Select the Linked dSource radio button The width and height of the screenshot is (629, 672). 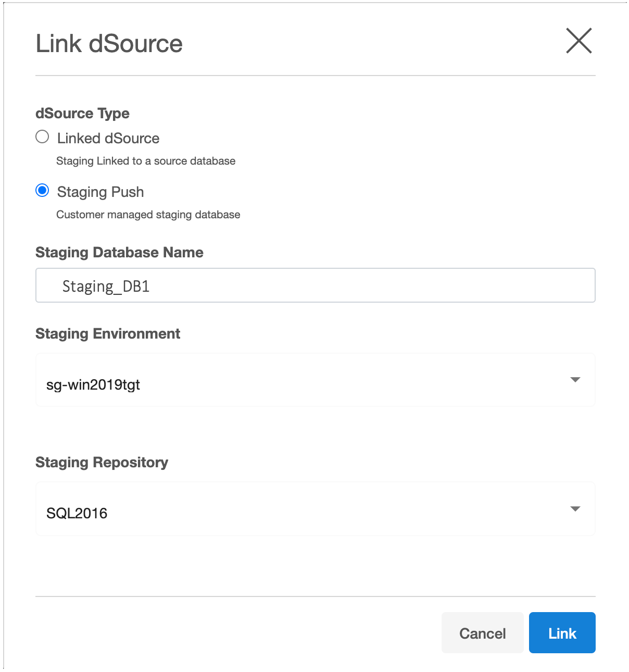click(x=42, y=137)
